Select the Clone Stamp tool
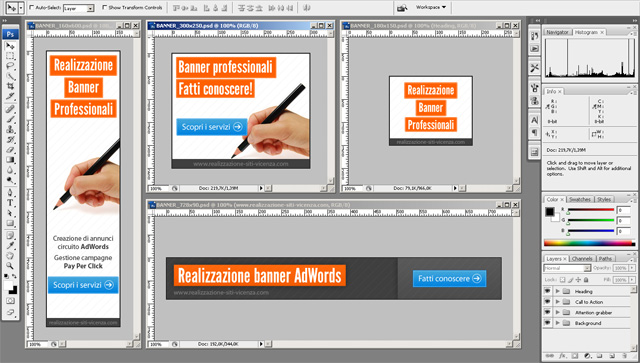Viewport: 640px width, 363px height. (10, 129)
